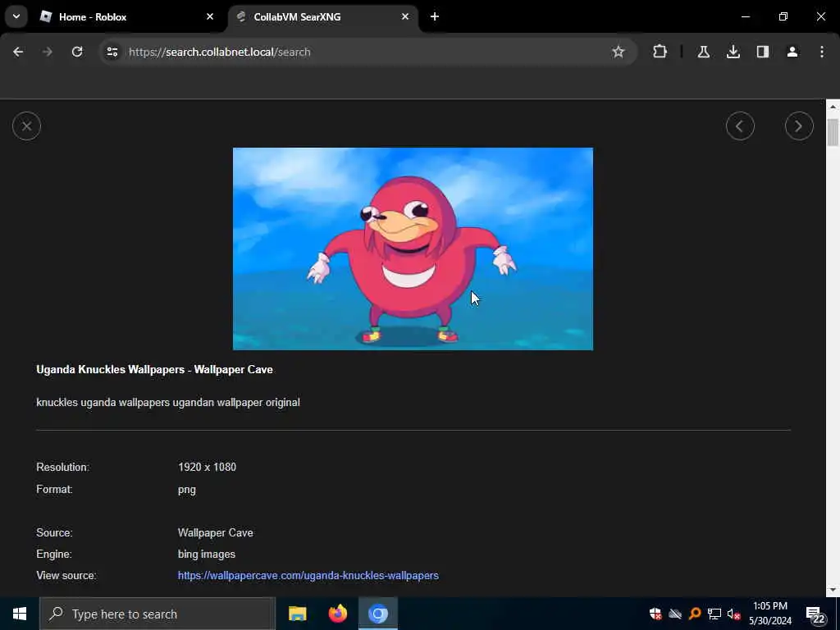Toggle the browser side panel
Image resolution: width=840 pixels, height=630 pixels.
click(762, 52)
